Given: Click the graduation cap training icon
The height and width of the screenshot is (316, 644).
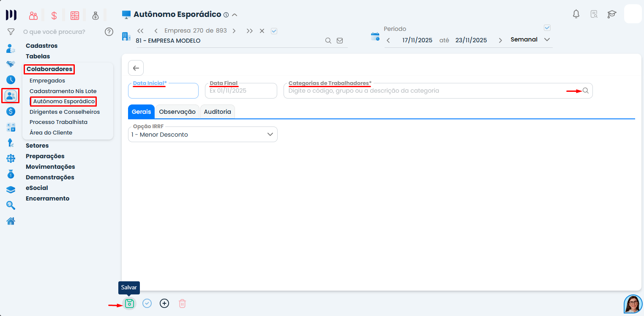Looking at the screenshot, I should tap(611, 14).
